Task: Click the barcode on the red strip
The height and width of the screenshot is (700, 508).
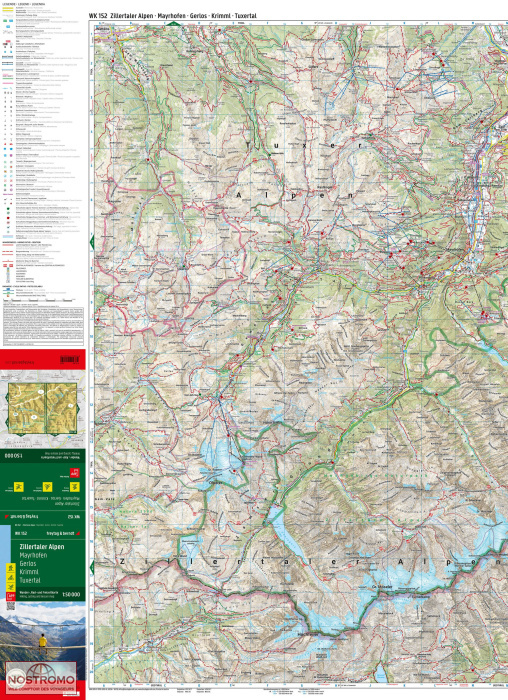Action: [x=69, y=359]
